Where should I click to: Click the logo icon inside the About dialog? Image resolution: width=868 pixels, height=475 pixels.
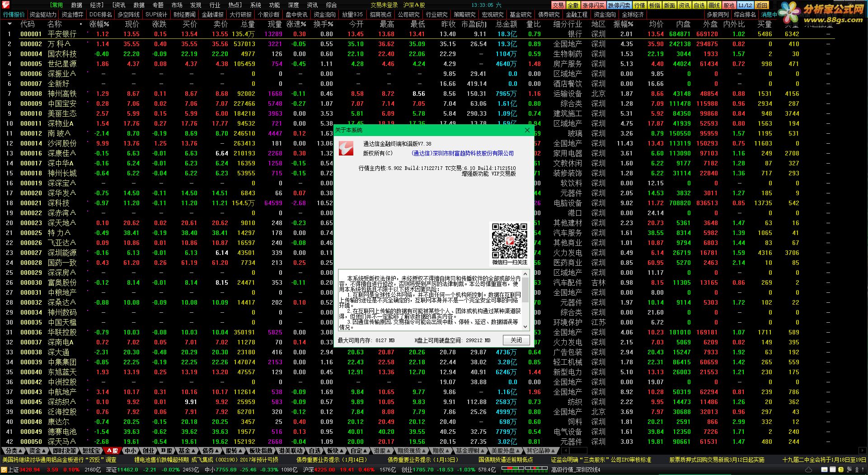coord(346,148)
